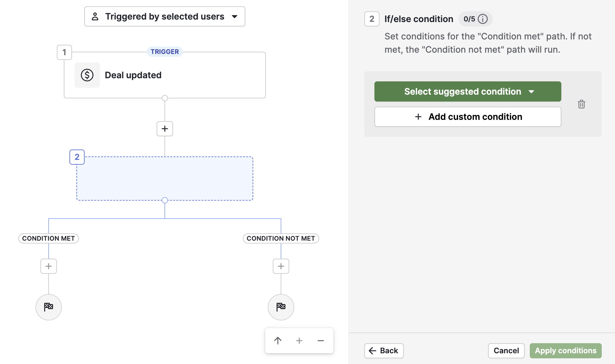Click the trash icon to delete the condition
The width and height of the screenshot is (615, 364).
(581, 104)
